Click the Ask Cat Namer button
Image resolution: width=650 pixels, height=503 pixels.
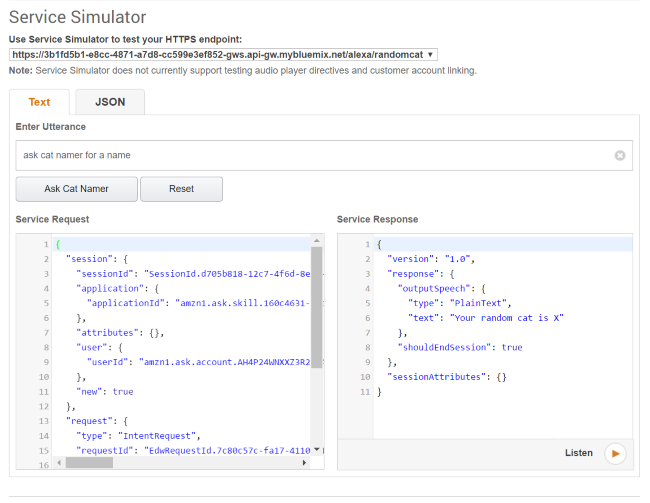pos(77,189)
